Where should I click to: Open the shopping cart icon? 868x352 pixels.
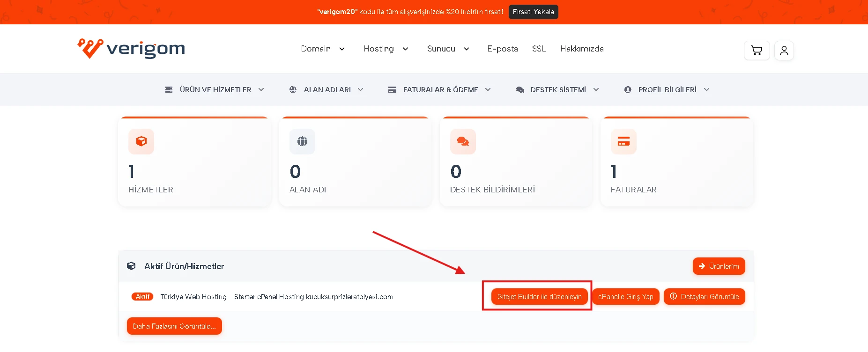[757, 51]
